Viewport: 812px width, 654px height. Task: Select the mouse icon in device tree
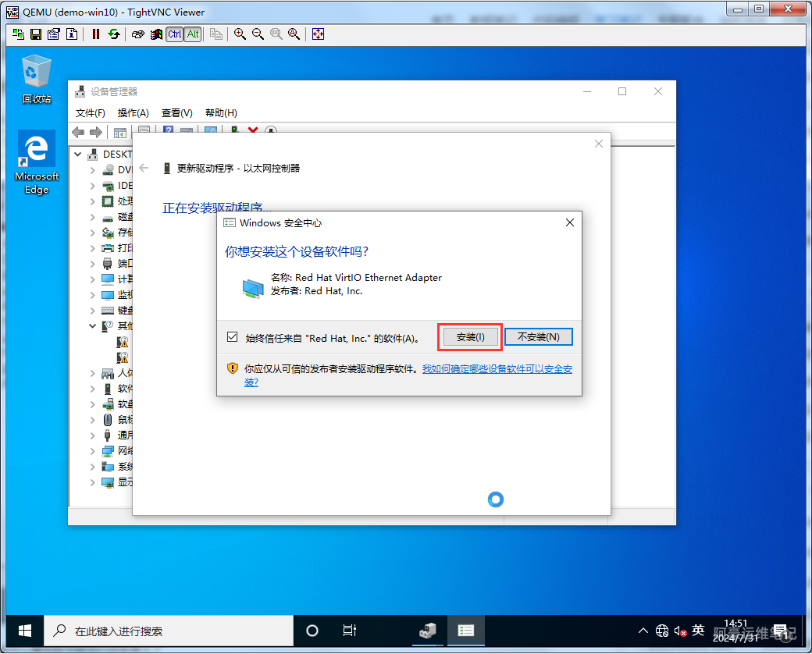[x=108, y=419]
